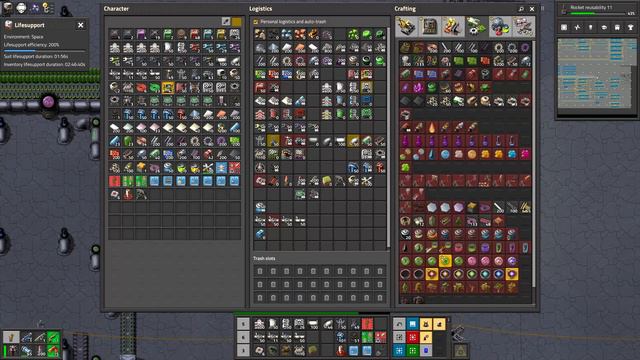
Task: Click the white helmet mod button top-left
Action: pyautogui.click(x=21, y=7)
